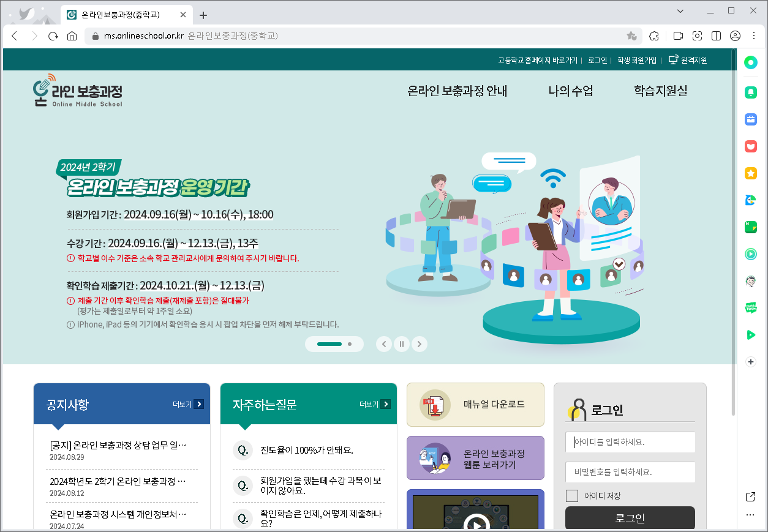Viewport: 768px width, 532px height.
Task: Expand 자주하는질문 via the 더보기 arrow
Action: point(385,404)
